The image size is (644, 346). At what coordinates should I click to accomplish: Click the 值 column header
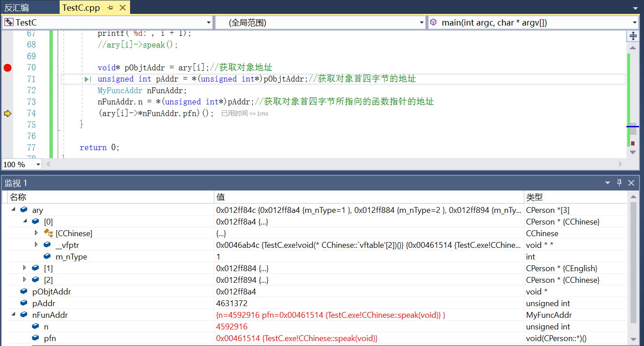[x=369, y=197]
